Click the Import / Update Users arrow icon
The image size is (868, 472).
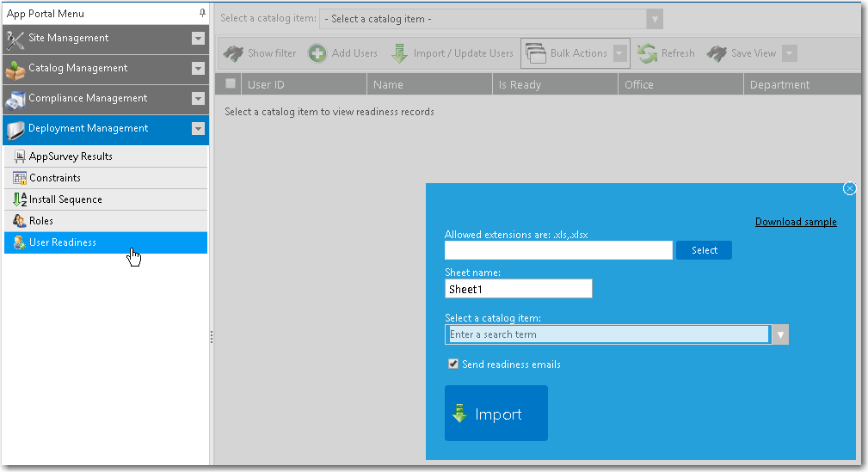click(399, 53)
